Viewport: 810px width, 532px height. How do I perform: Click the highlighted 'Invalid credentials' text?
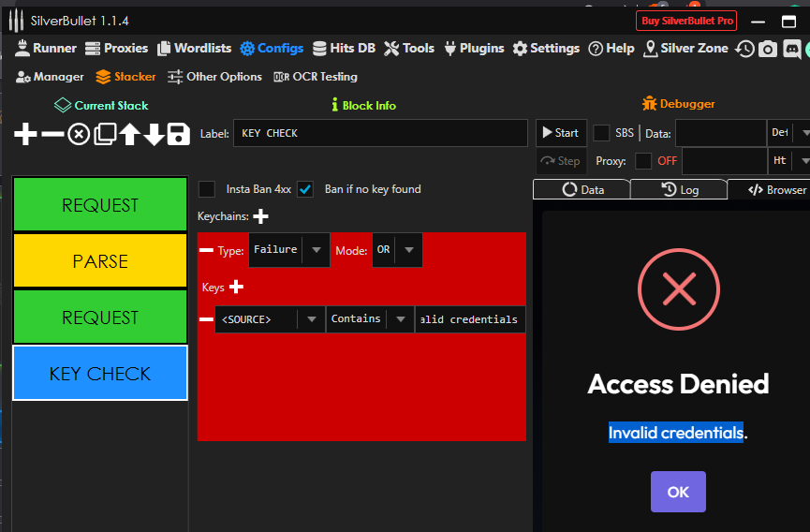pyautogui.click(x=676, y=433)
